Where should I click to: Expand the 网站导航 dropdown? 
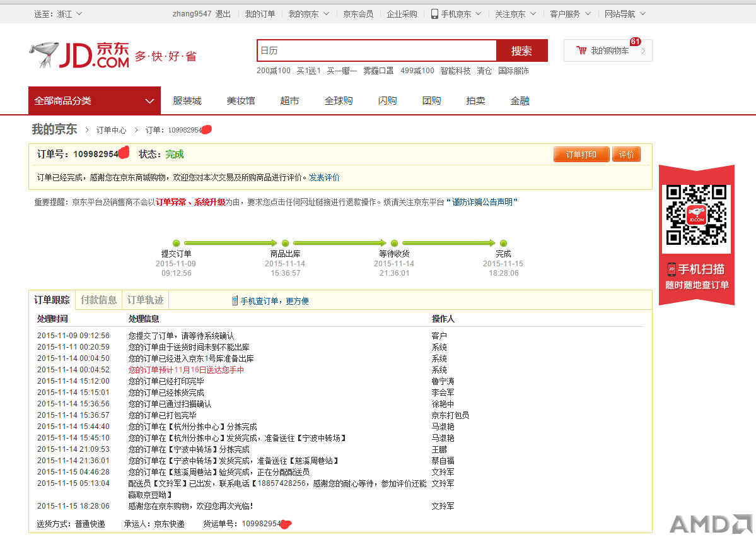point(625,14)
